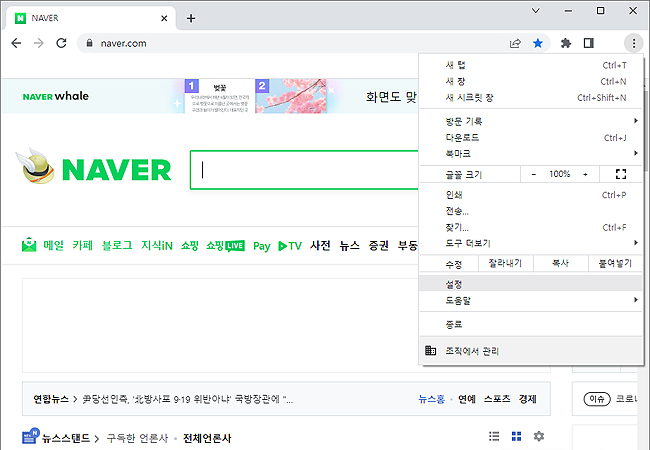650x450 pixels.
Task: Click 복사 in edit row
Action: pyautogui.click(x=560, y=264)
